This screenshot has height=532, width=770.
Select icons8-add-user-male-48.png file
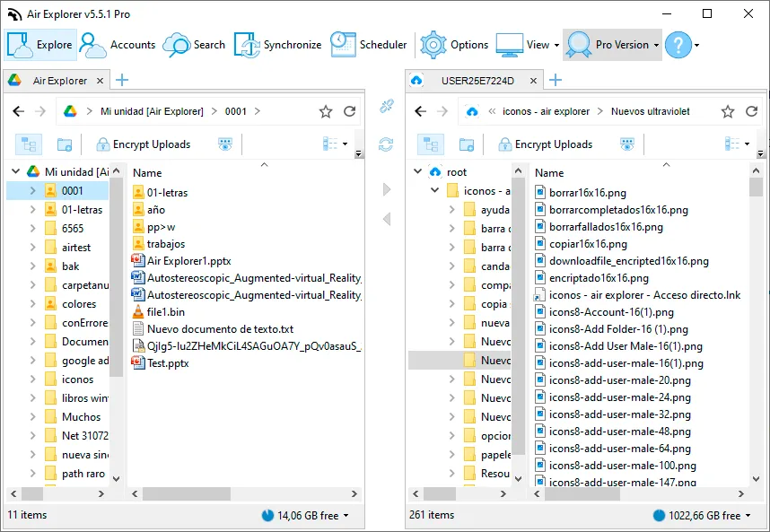620,432
